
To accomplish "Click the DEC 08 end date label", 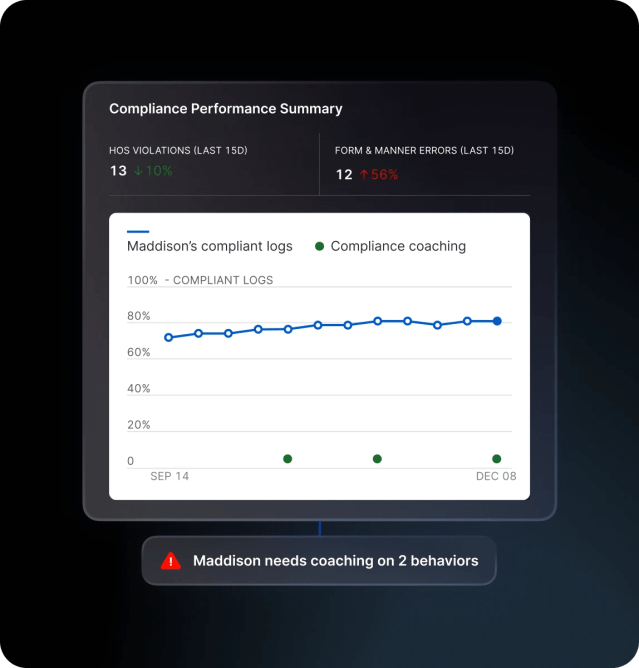I will click(x=496, y=476).
